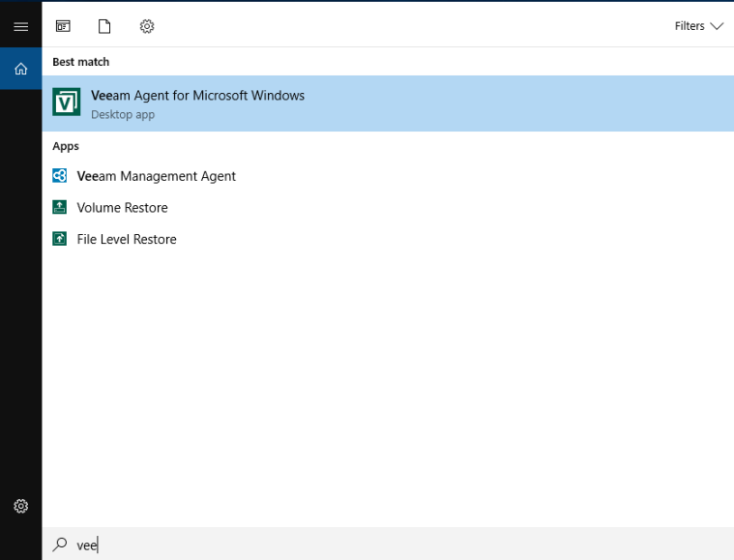This screenshot has width=734, height=560.
Task: Click the search box containing 'vee'
Action: (x=388, y=545)
